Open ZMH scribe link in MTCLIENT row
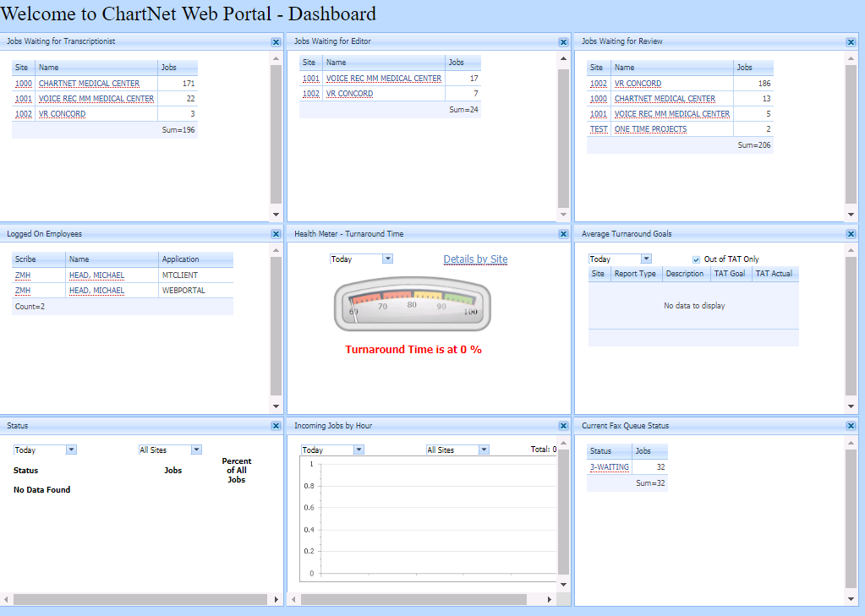The height and width of the screenshot is (616, 865). (x=23, y=275)
